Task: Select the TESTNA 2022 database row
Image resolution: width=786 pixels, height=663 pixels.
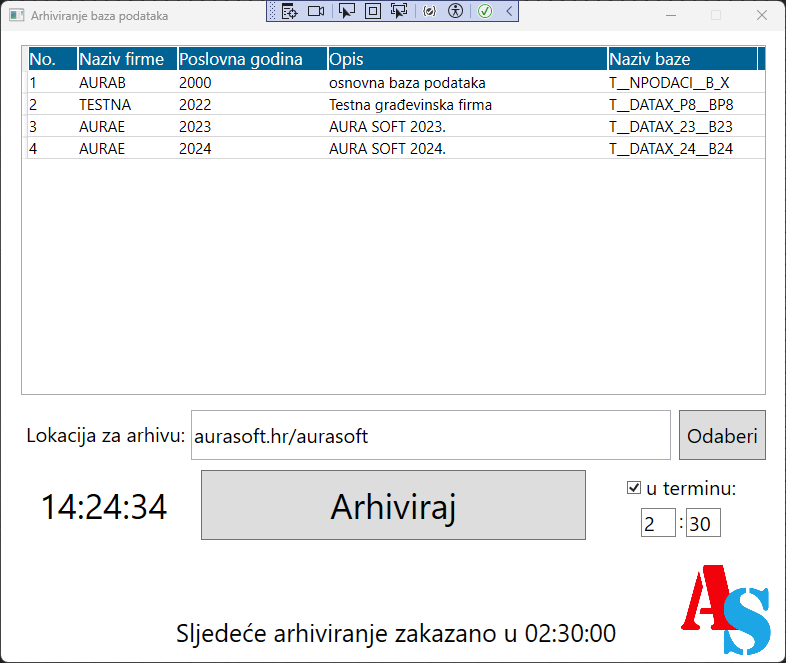Action: click(300, 104)
